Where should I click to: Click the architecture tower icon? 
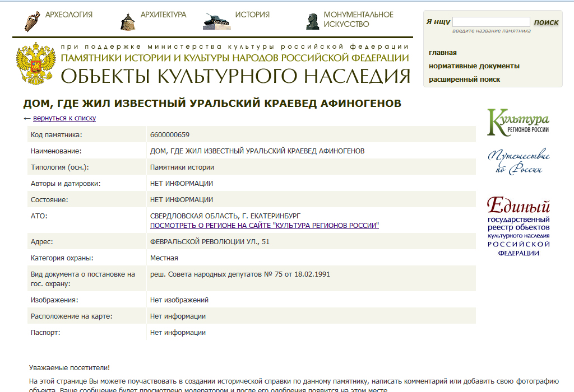[127, 21]
